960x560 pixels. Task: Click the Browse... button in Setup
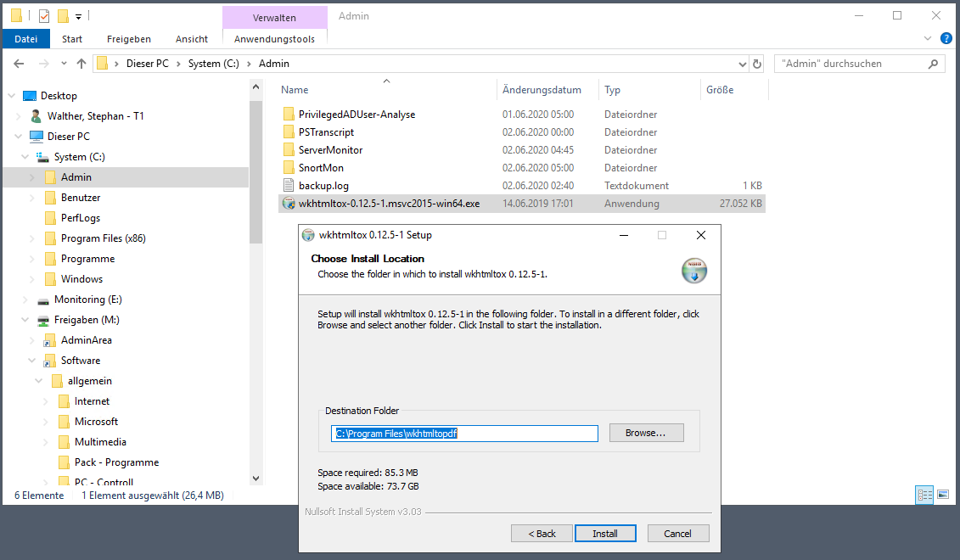point(647,433)
